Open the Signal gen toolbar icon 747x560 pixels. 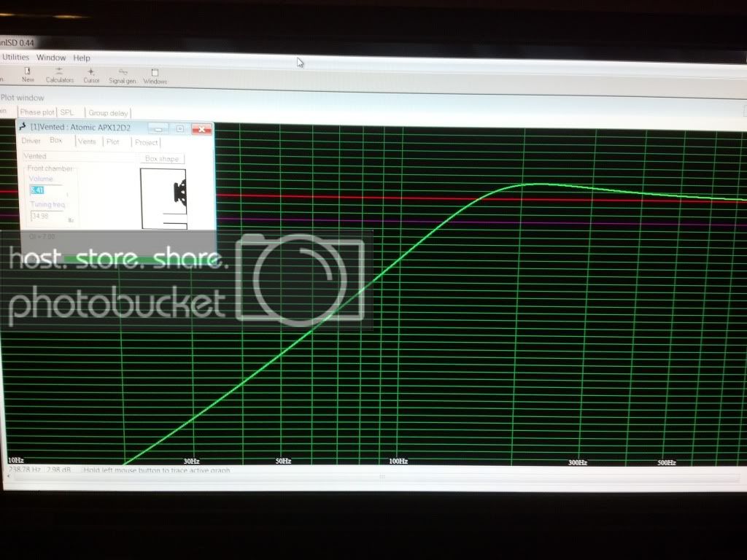123,76
